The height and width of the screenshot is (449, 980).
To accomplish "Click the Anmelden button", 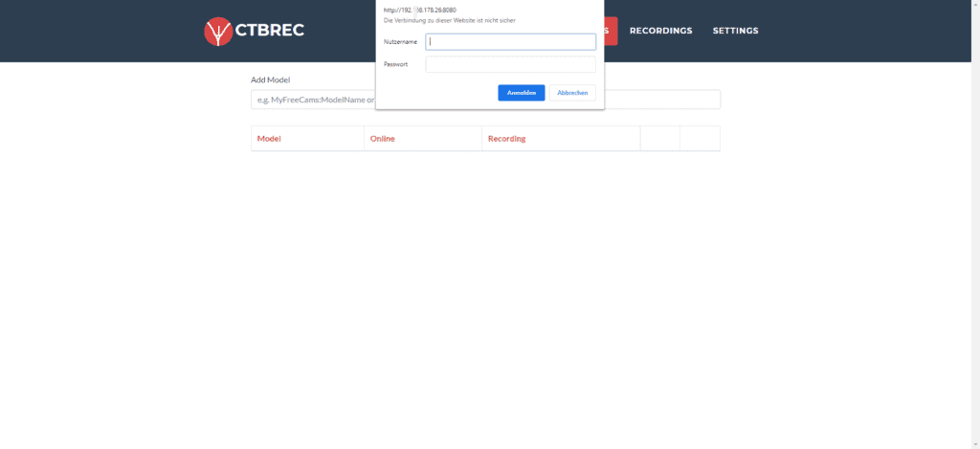I will coord(522,93).
